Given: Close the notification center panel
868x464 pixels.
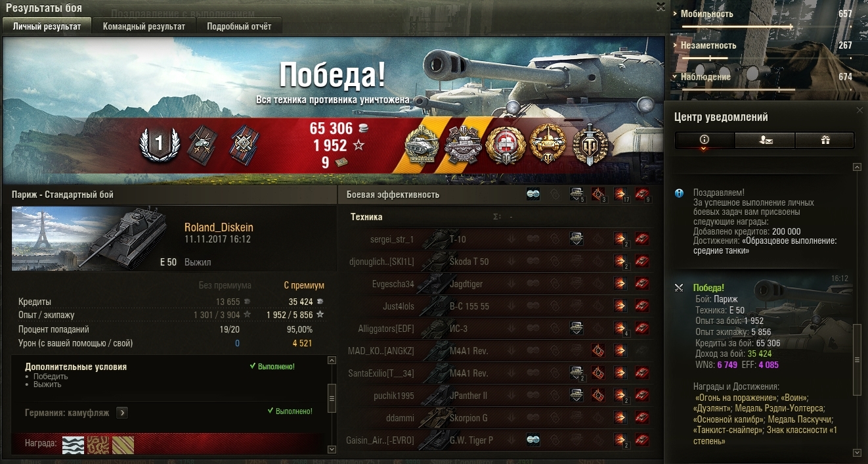Looking at the screenshot, I should point(860,110).
